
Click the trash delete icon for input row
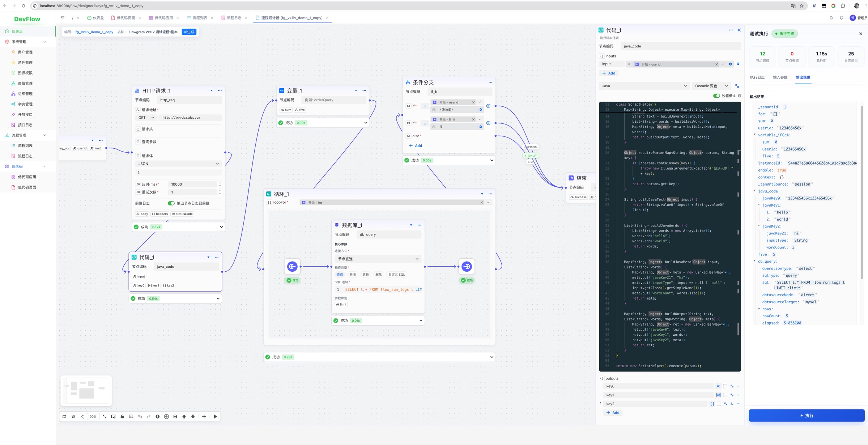tap(738, 64)
